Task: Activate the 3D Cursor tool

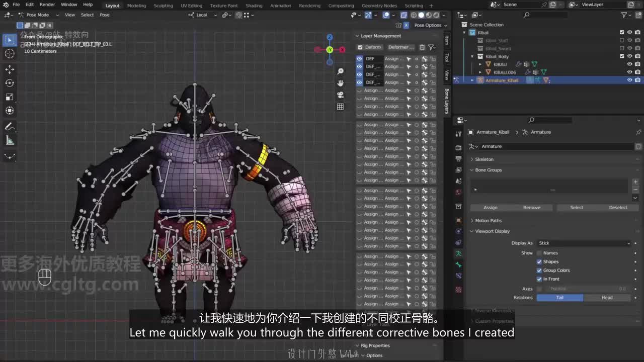Action: coord(10,53)
